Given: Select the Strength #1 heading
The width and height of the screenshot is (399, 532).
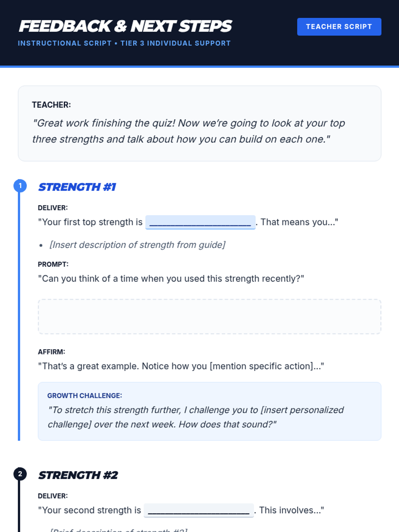Looking at the screenshot, I should click(77, 187).
